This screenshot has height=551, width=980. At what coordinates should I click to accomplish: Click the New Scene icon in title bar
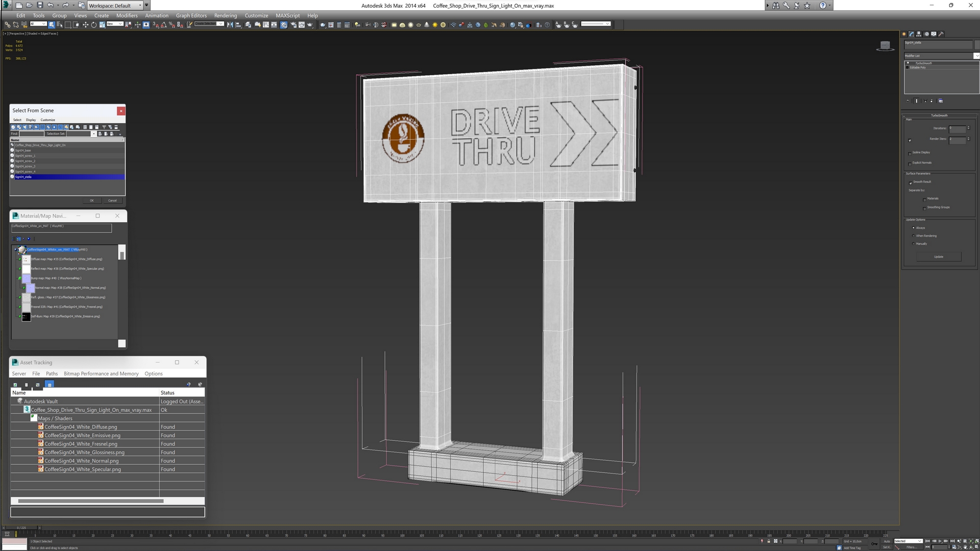pyautogui.click(x=19, y=5)
